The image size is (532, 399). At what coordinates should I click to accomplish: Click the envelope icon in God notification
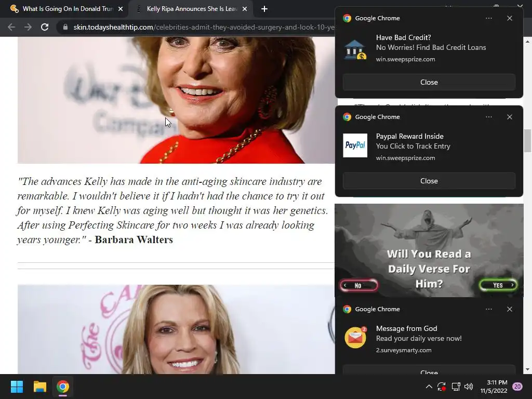pos(355,337)
